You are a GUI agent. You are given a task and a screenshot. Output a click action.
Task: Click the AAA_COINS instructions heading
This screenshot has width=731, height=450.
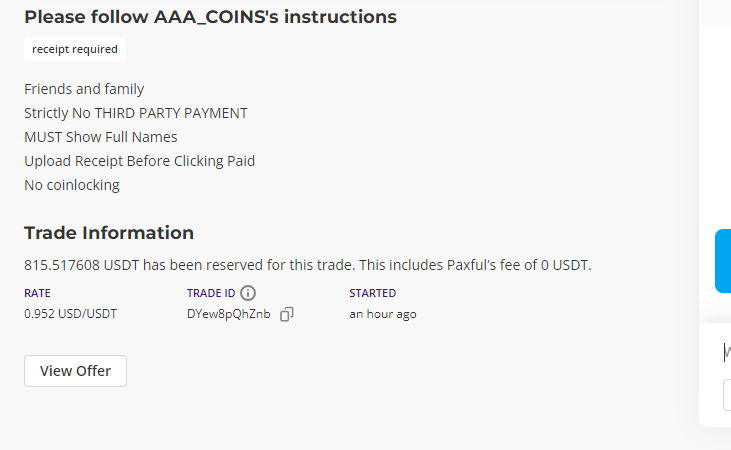(x=210, y=17)
